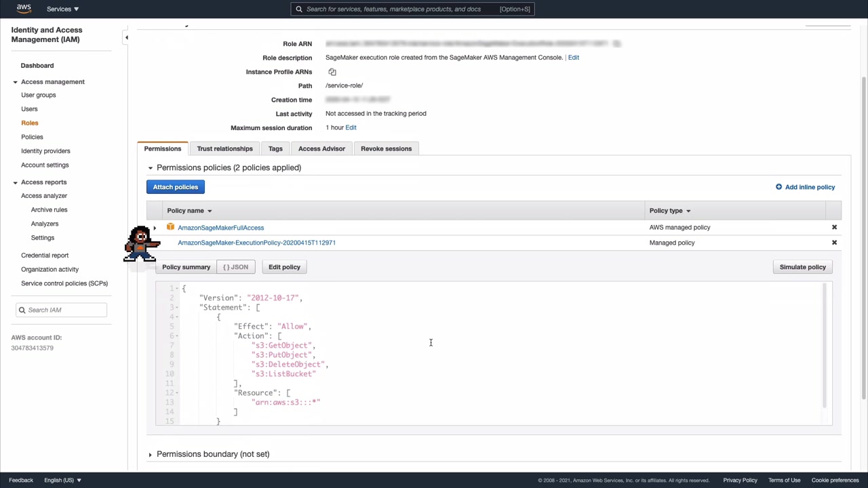
Task: Copy the Role ARN icon
Action: (616, 43)
